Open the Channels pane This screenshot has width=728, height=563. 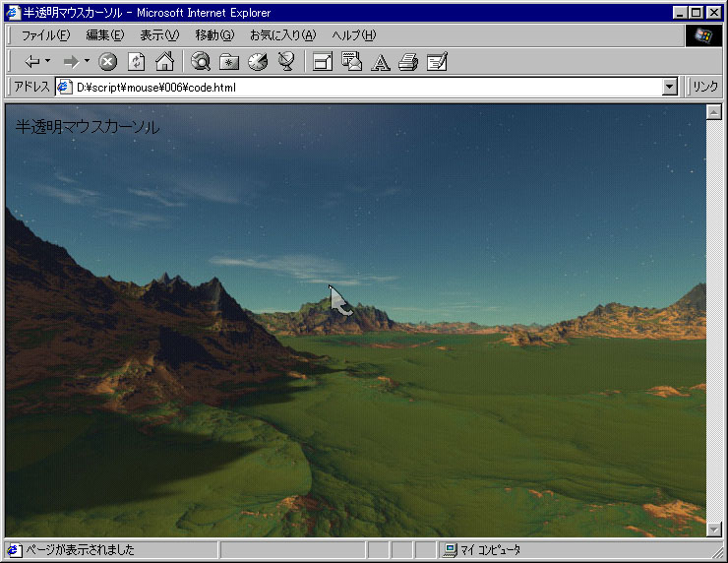click(x=286, y=62)
